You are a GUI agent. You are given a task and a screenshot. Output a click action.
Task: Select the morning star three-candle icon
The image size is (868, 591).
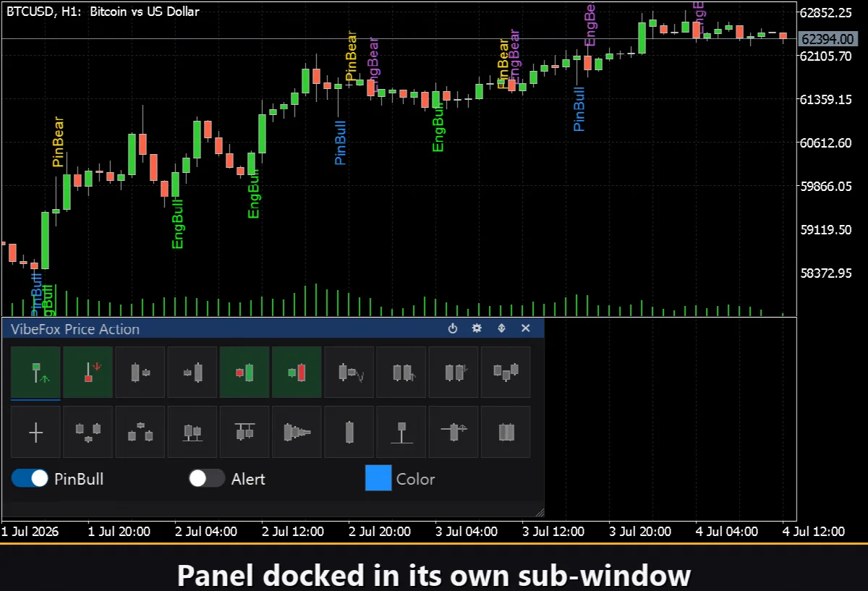click(88, 432)
